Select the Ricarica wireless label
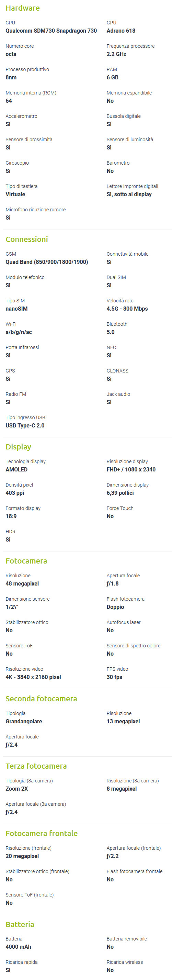Image resolution: width=172 pixels, height=980 pixels. [x=125, y=962]
